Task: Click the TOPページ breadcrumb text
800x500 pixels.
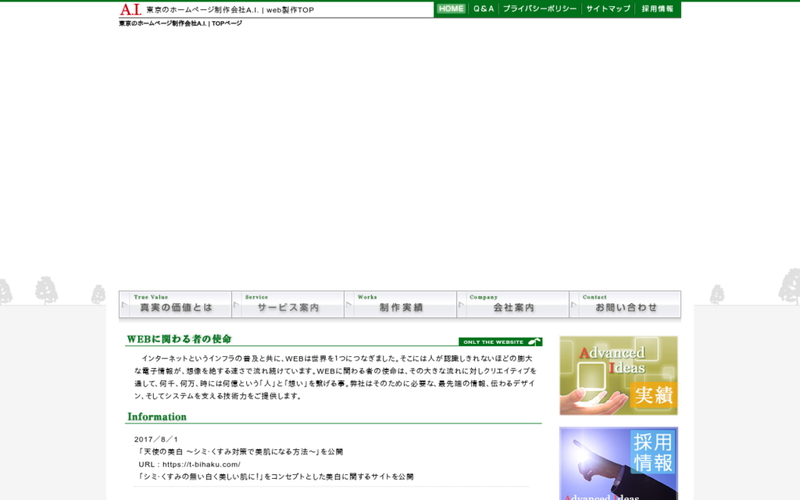Action: [x=227, y=23]
